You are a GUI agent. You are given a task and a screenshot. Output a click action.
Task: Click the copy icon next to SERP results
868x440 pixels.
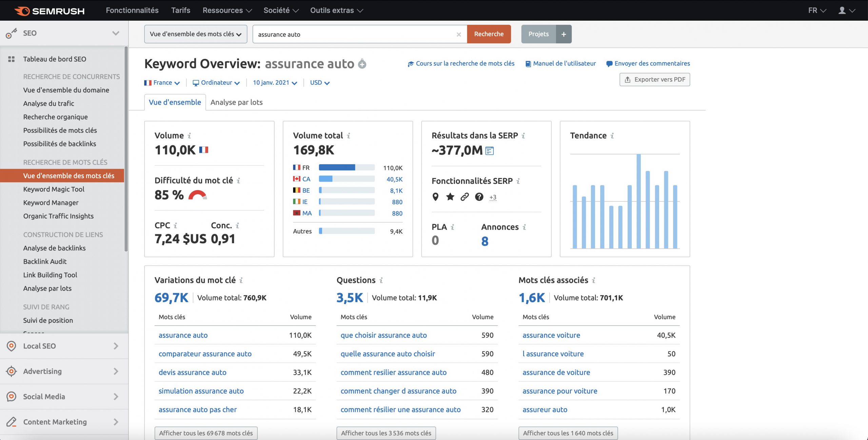489,150
